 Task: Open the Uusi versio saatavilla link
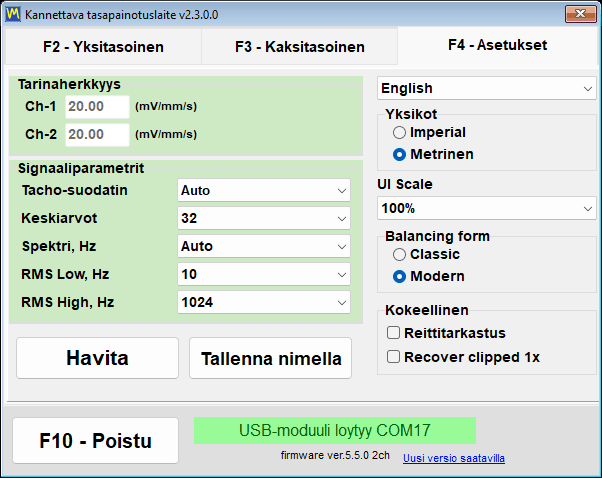click(x=454, y=458)
